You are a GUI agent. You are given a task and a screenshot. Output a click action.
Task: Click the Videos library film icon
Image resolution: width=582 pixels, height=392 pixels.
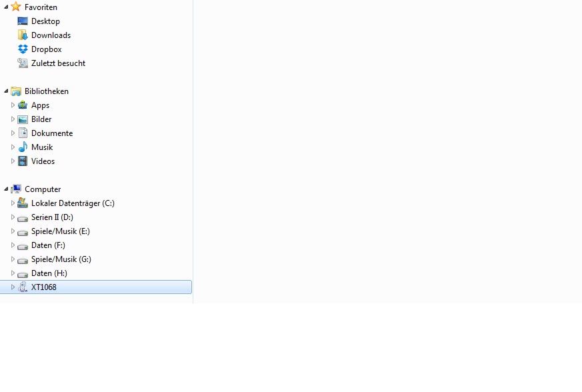point(23,161)
